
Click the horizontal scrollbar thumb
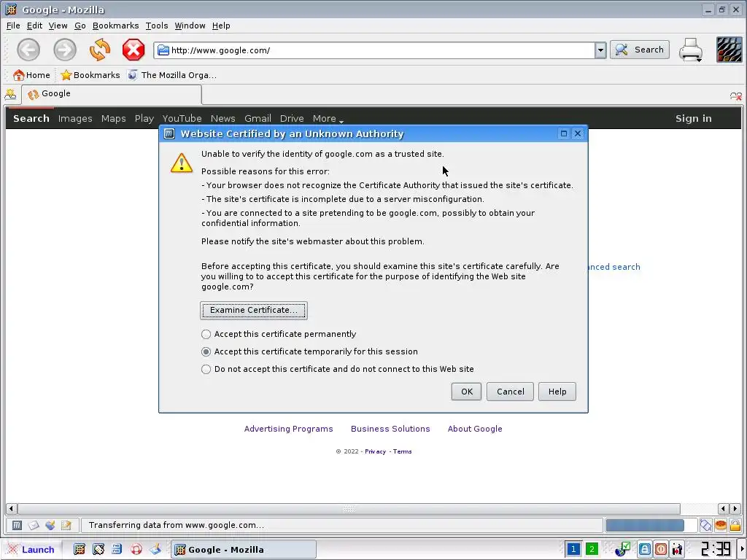click(349, 509)
